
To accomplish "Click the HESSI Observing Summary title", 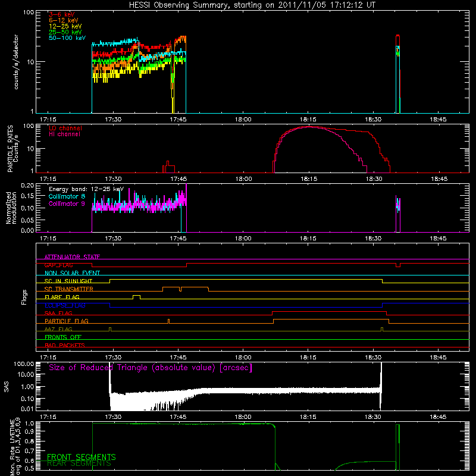I will (252, 5).
